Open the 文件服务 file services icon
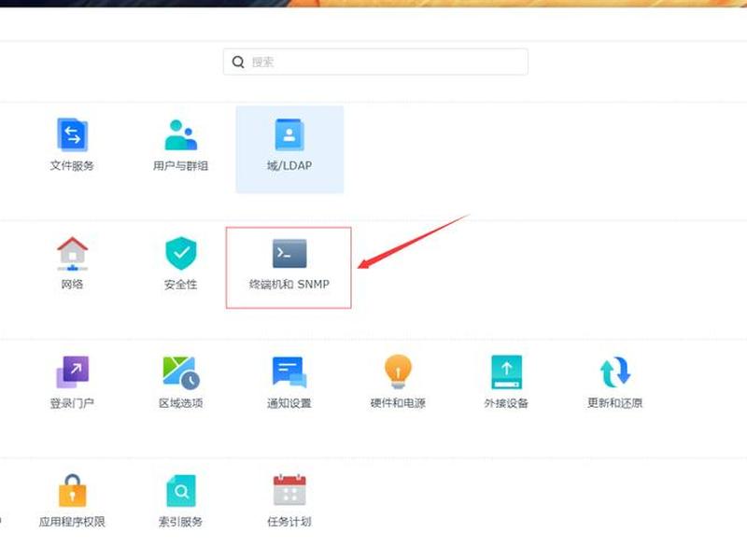Viewport: 747px width, 560px height. pyautogui.click(x=72, y=134)
